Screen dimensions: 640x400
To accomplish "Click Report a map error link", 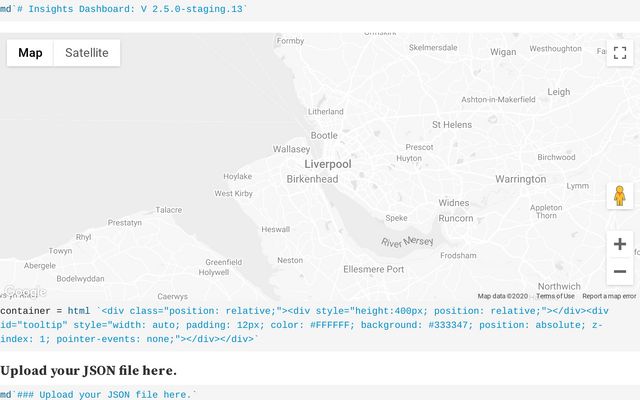I will pyautogui.click(x=609, y=296).
